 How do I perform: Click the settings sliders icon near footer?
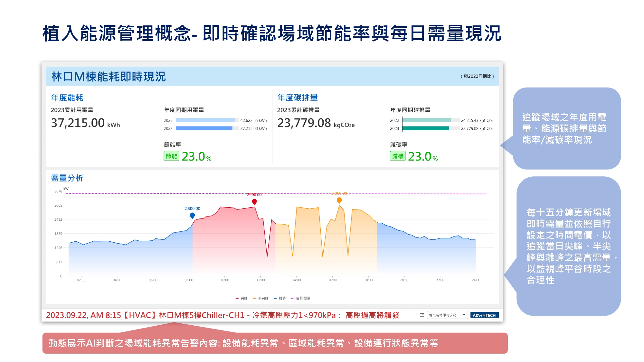coord(422,315)
